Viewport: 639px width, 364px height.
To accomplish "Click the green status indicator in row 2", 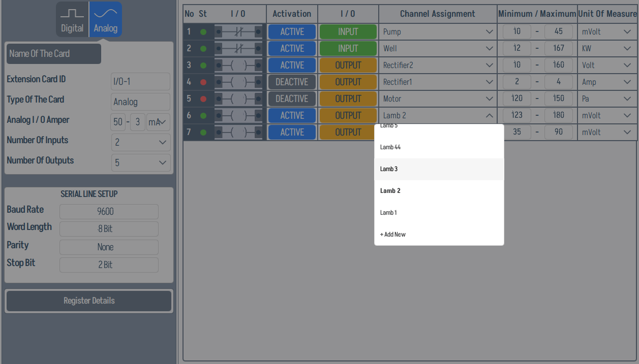I will click(x=203, y=49).
